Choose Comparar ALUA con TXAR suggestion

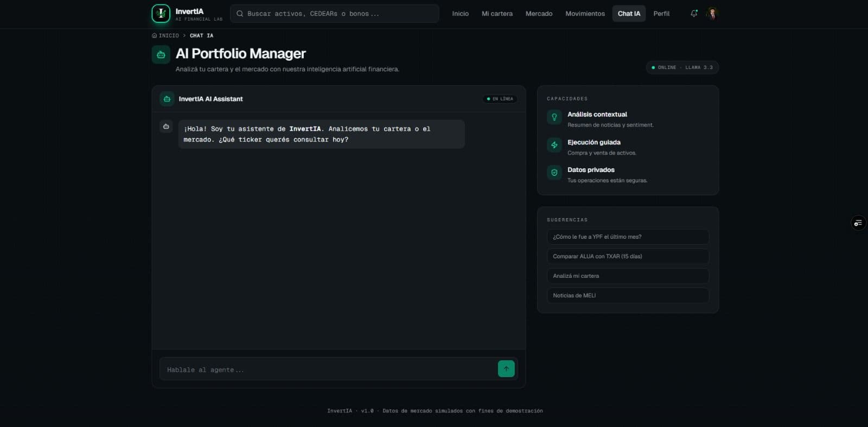(628, 256)
